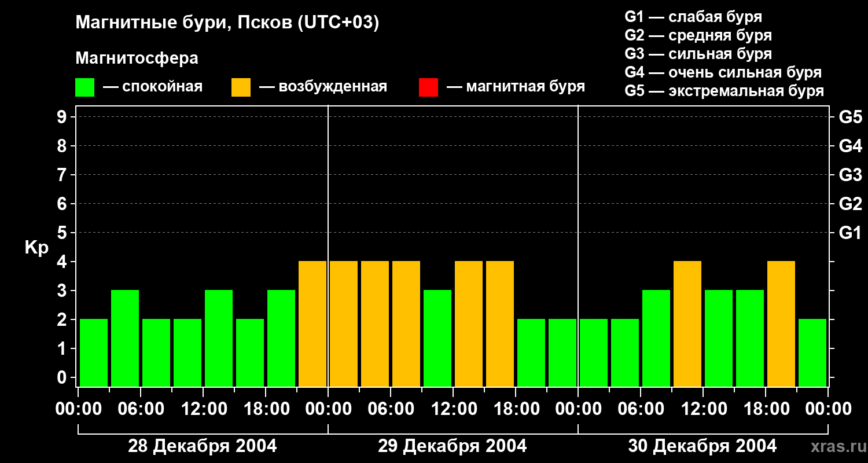Click the '18:00' time label for 28 December
The width and height of the screenshot is (868, 463).
(266, 409)
